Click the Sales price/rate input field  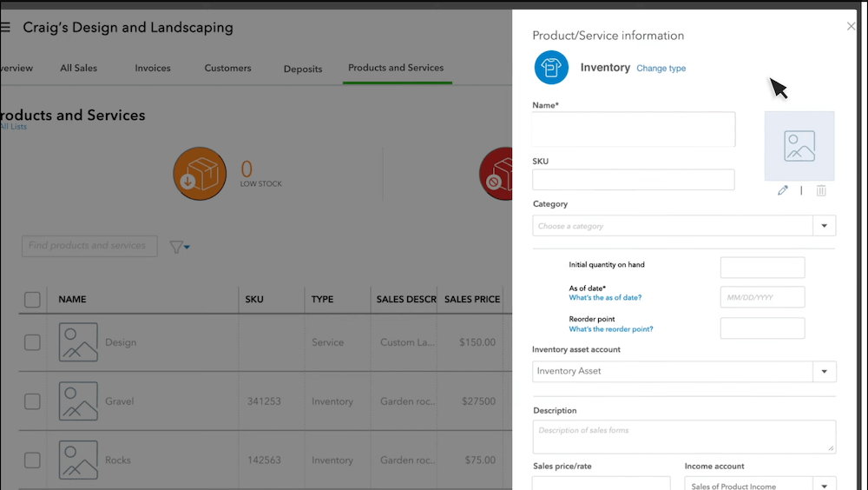(602, 484)
